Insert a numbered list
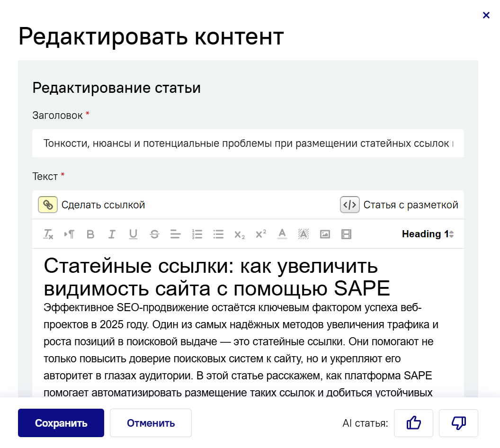Screen dimensions: 500x448 pos(197,234)
